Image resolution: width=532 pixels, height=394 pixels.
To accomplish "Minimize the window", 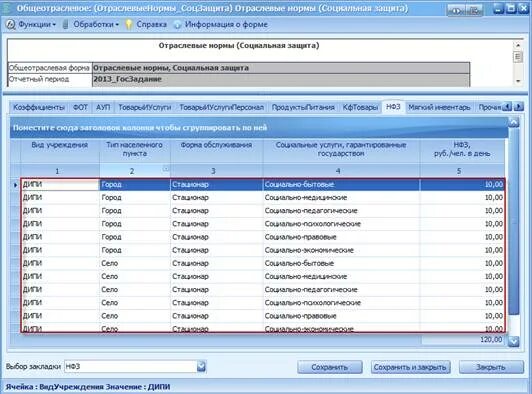I will pos(498,9).
